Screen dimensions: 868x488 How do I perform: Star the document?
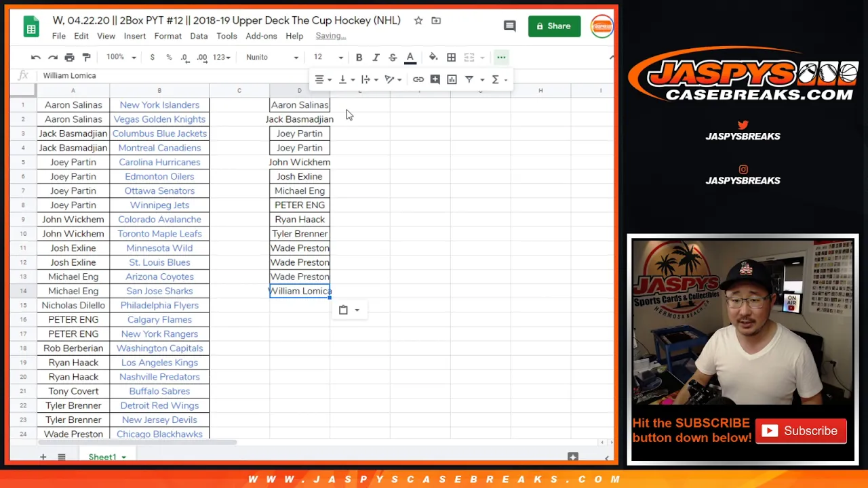click(418, 20)
